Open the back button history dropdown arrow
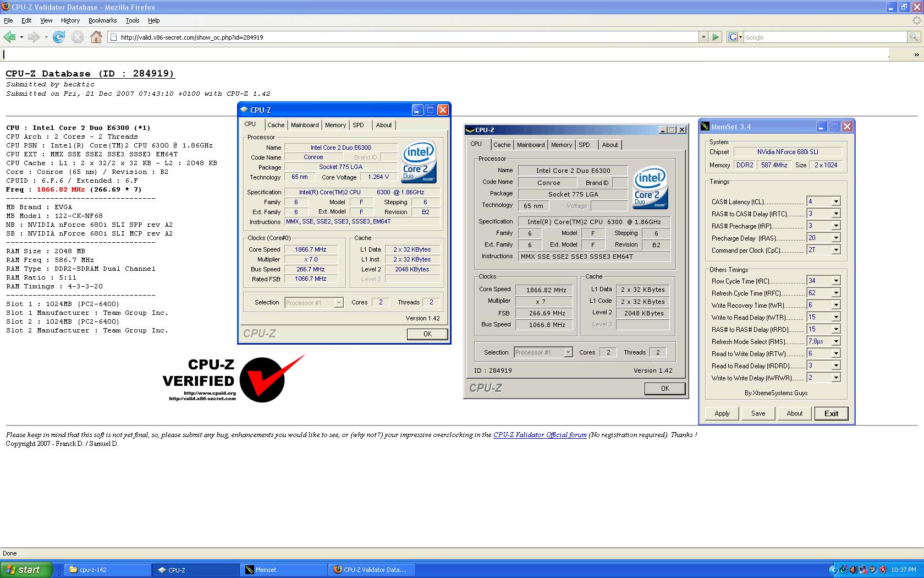 (x=21, y=37)
